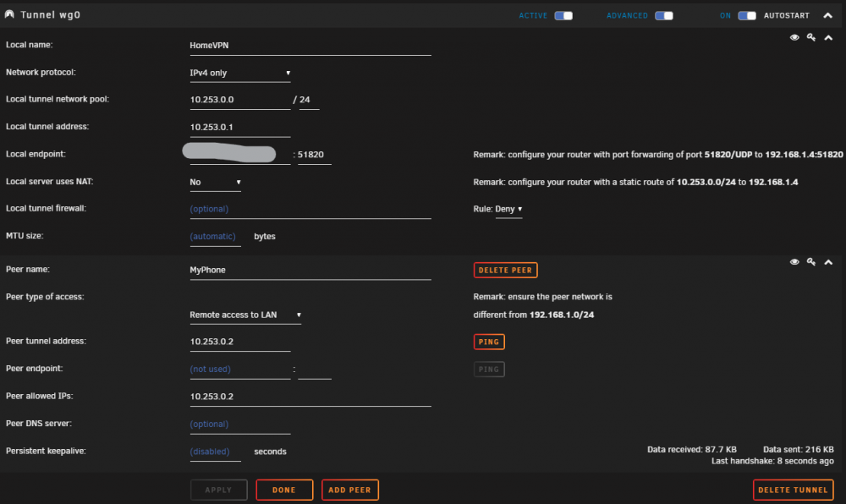The image size is (846, 504).
Task: Click disabled PING button beside peer endpoint
Action: (x=489, y=370)
